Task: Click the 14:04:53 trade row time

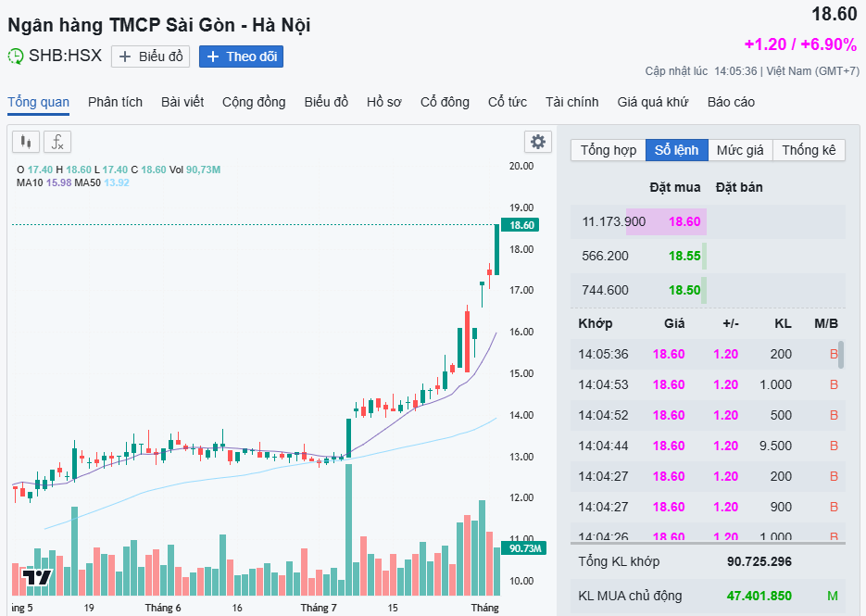Action: (603, 384)
